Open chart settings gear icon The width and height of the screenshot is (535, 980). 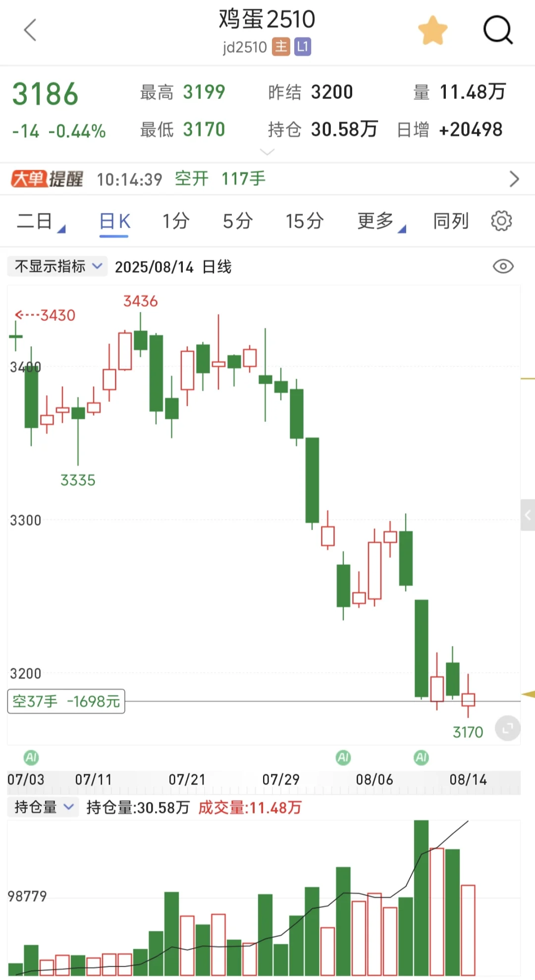[501, 221]
